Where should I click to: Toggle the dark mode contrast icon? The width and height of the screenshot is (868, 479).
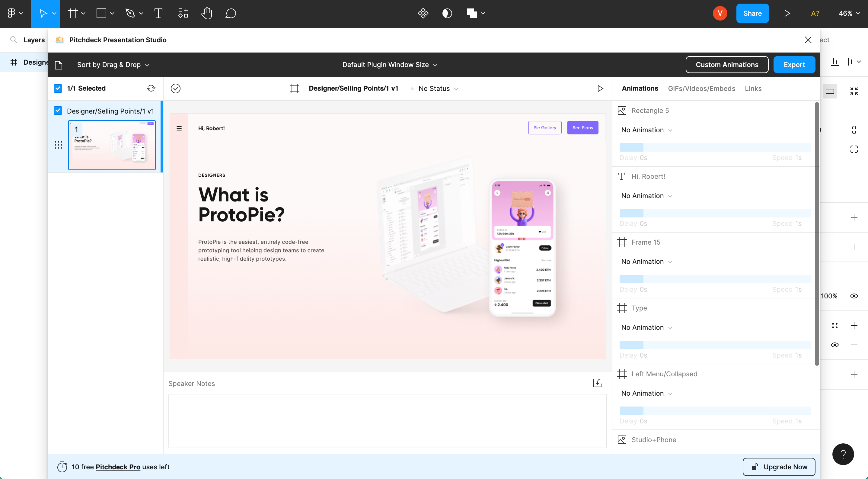pos(447,14)
